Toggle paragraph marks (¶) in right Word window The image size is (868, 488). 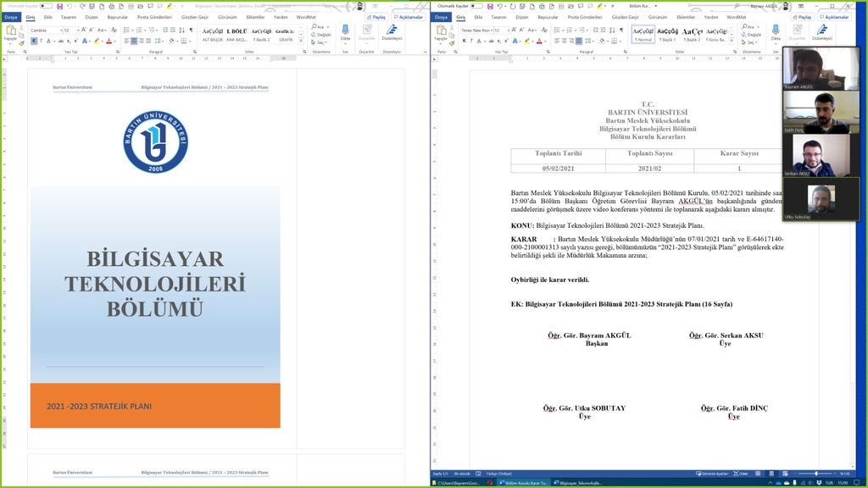pyautogui.click(x=623, y=30)
